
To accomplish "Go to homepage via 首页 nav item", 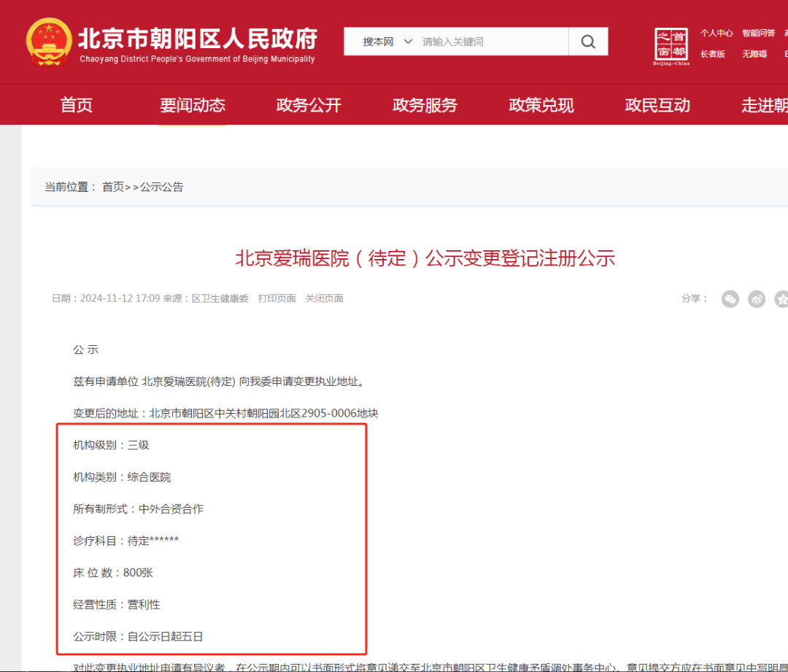I will pyautogui.click(x=76, y=104).
